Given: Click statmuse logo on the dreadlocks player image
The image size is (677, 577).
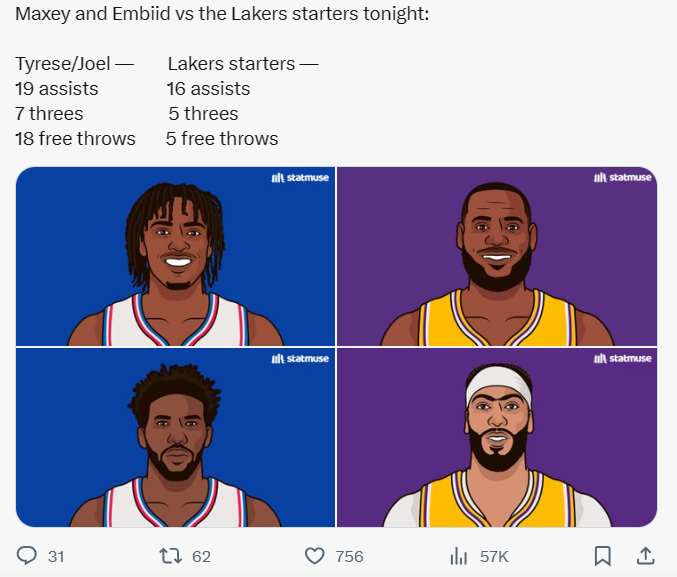Looking at the screenshot, I should [300, 178].
